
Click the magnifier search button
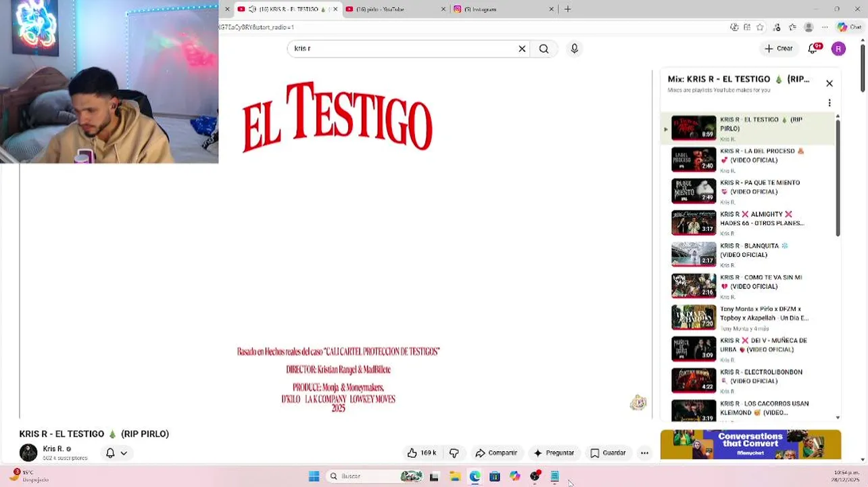click(544, 49)
